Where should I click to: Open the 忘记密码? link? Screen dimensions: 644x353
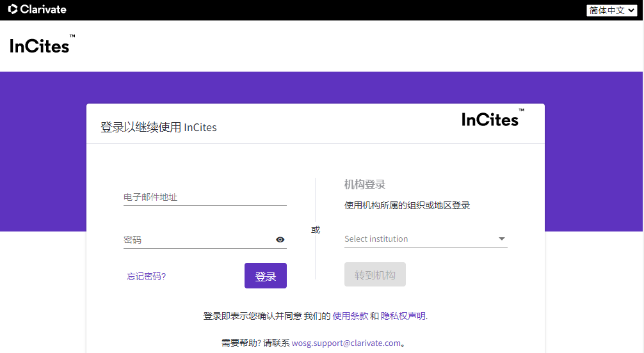click(146, 276)
